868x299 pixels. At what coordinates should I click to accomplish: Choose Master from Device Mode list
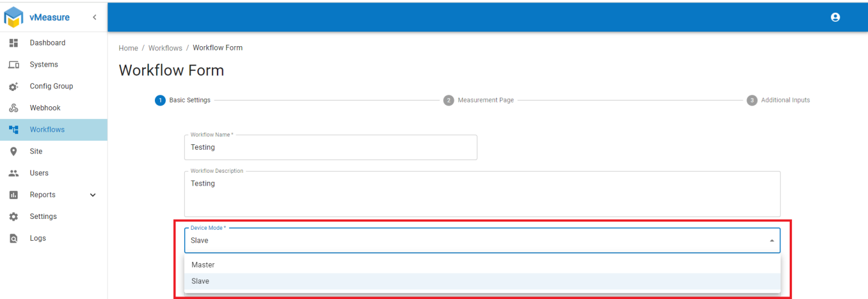click(482, 265)
